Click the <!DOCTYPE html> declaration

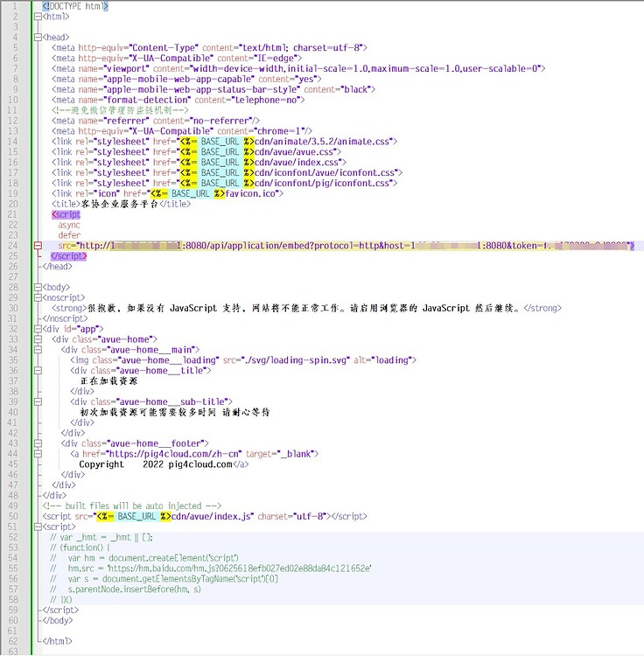pos(75,6)
